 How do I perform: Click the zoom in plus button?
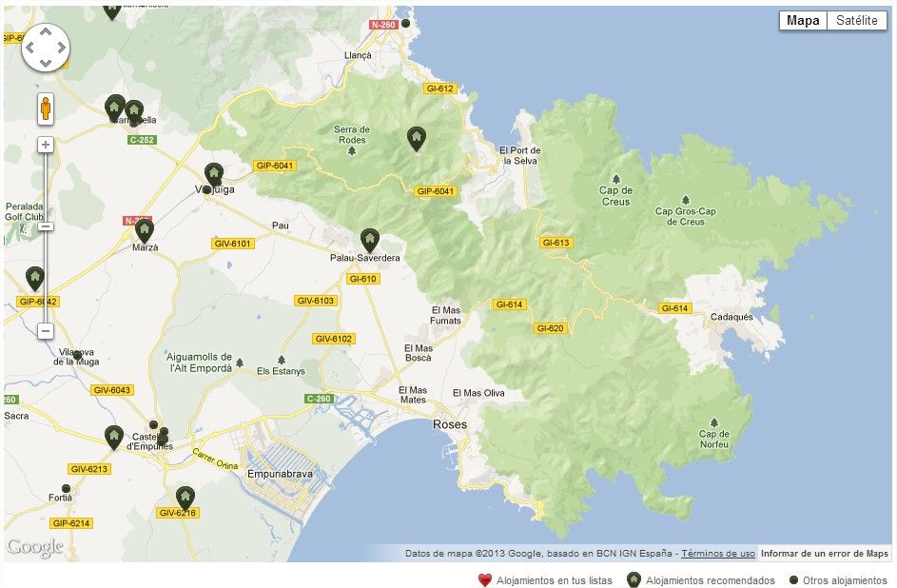(x=45, y=145)
